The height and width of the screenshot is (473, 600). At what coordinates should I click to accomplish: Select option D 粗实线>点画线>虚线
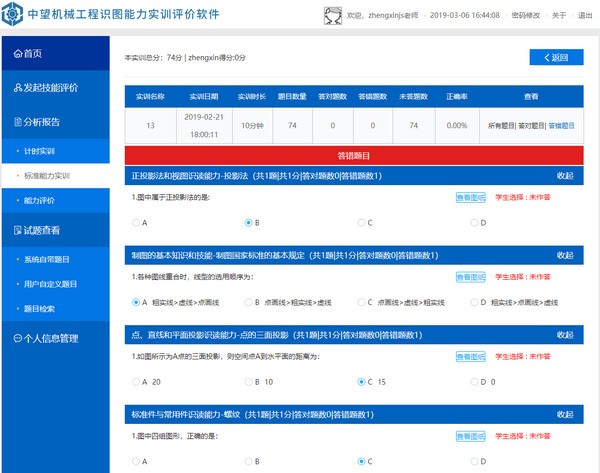pyautogui.click(x=474, y=302)
